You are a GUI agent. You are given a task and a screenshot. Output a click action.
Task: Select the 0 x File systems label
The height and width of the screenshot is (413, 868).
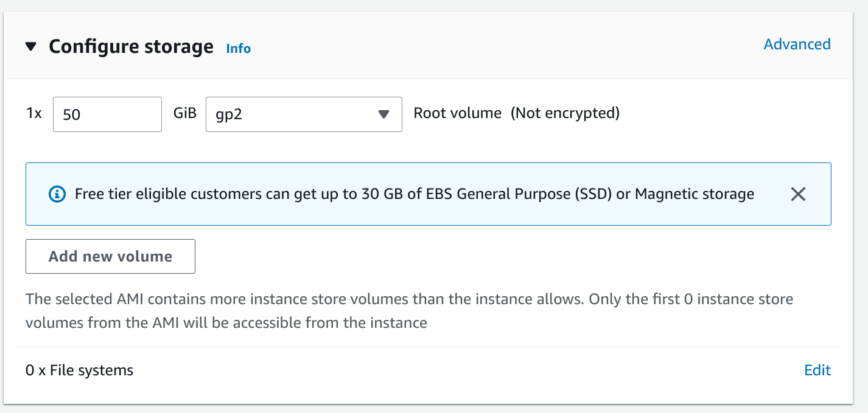click(x=79, y=370)
